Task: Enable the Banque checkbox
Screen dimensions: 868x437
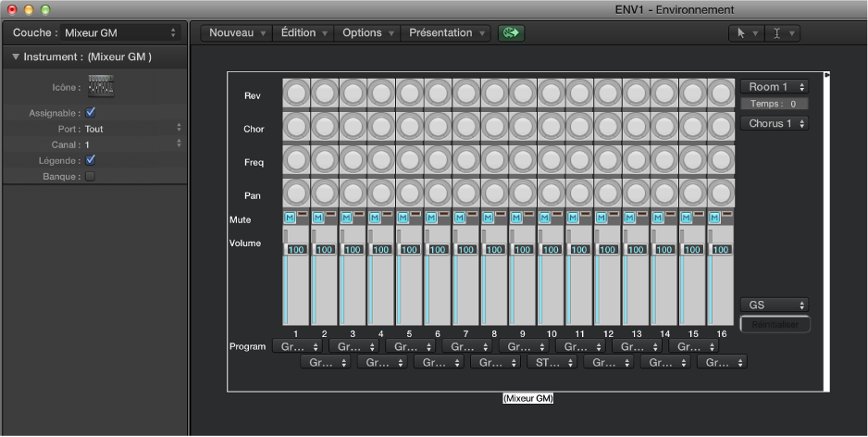Action: point(91,176)
